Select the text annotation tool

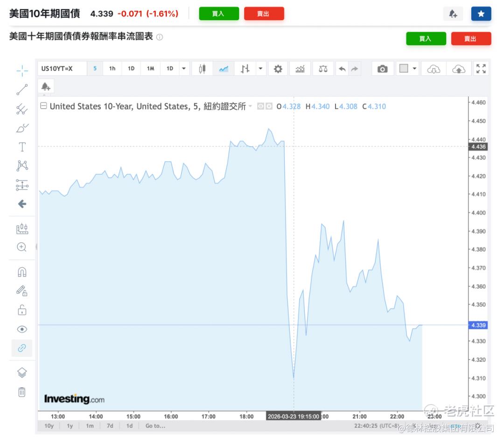(x=22, y=147)
